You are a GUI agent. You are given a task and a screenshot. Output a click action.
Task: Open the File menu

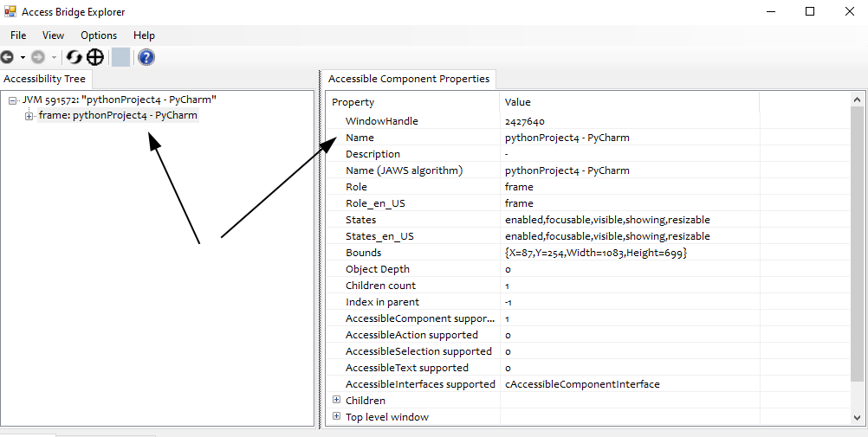(x=18, y=35)
